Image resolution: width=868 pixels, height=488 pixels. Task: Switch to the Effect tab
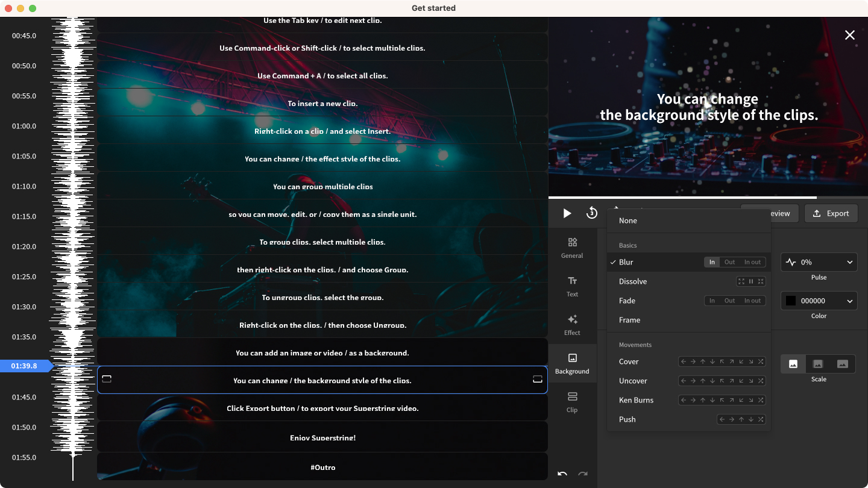(x=572, y=324)
